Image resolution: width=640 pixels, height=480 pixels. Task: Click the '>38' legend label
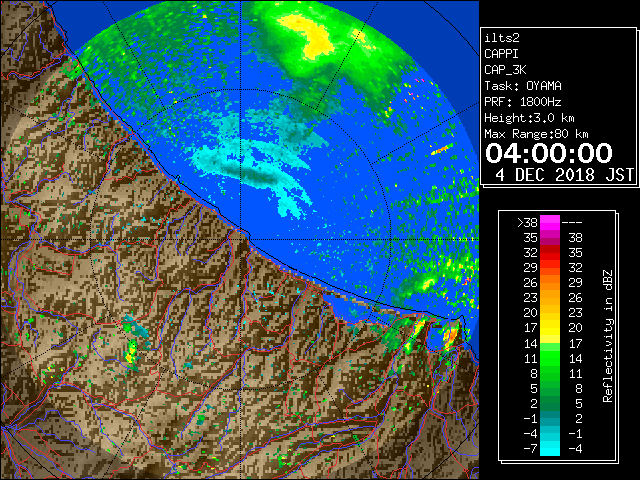[527, 222]
